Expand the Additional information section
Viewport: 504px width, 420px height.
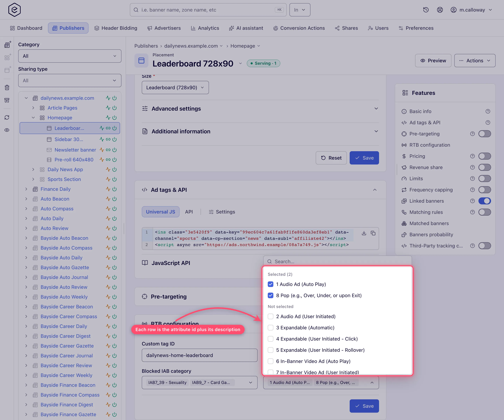[260, 131]
